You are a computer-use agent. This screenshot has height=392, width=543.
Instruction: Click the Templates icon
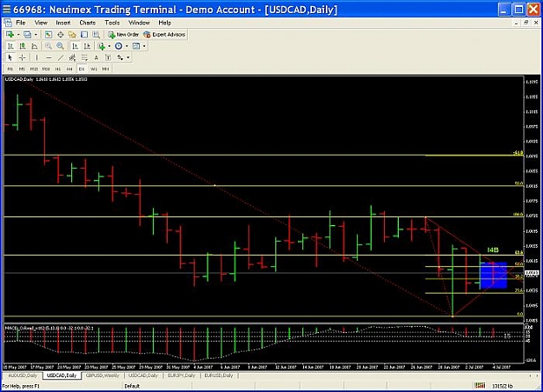136,46
